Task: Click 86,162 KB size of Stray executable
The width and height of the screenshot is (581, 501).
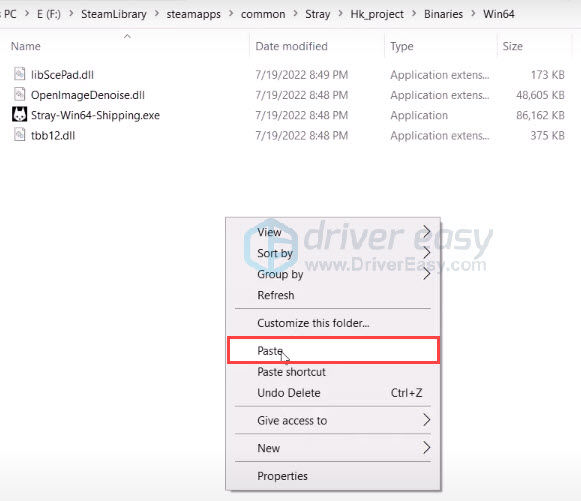Action: click(540, 115)
